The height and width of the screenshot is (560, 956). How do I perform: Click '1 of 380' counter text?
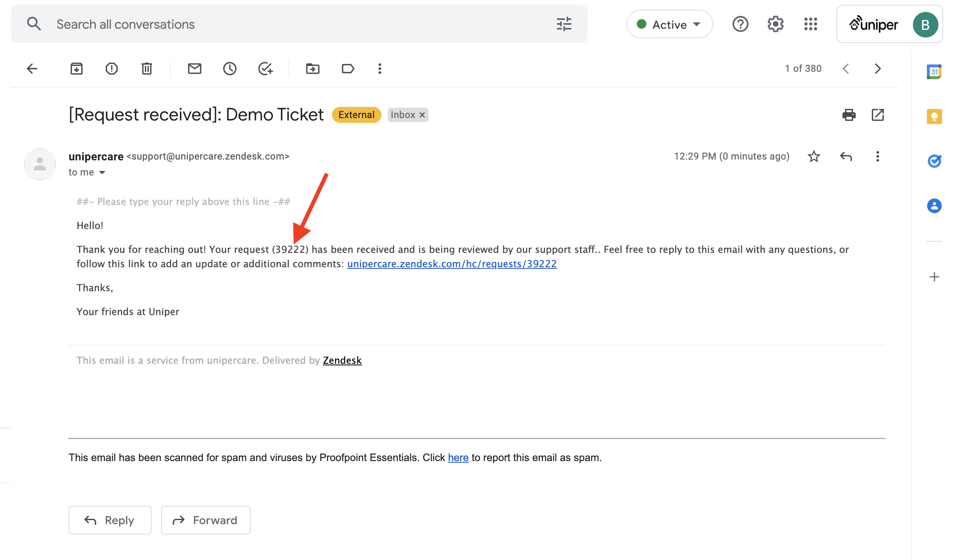point(803,69)
